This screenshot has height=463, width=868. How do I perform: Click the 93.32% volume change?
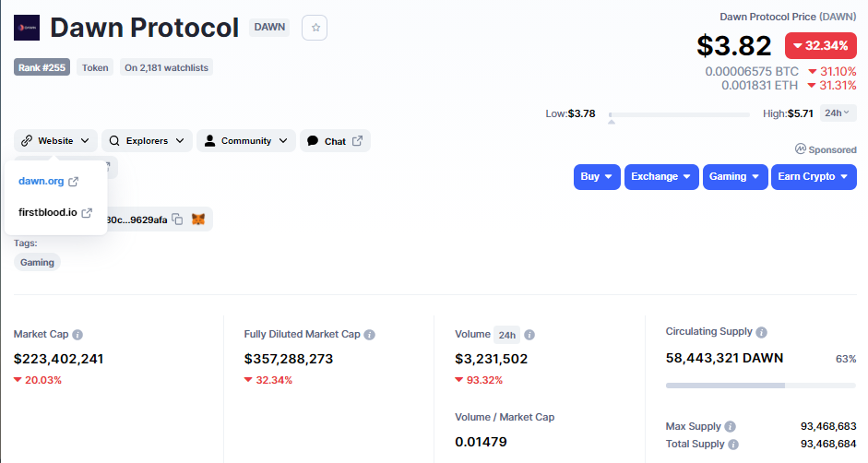click(479, 380)
